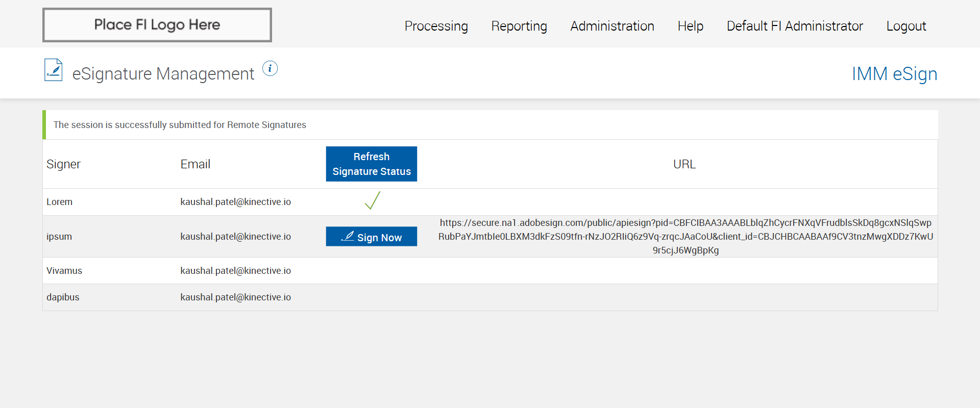
Task: Select the Vivamus signer name
Action: coord(64,271)
